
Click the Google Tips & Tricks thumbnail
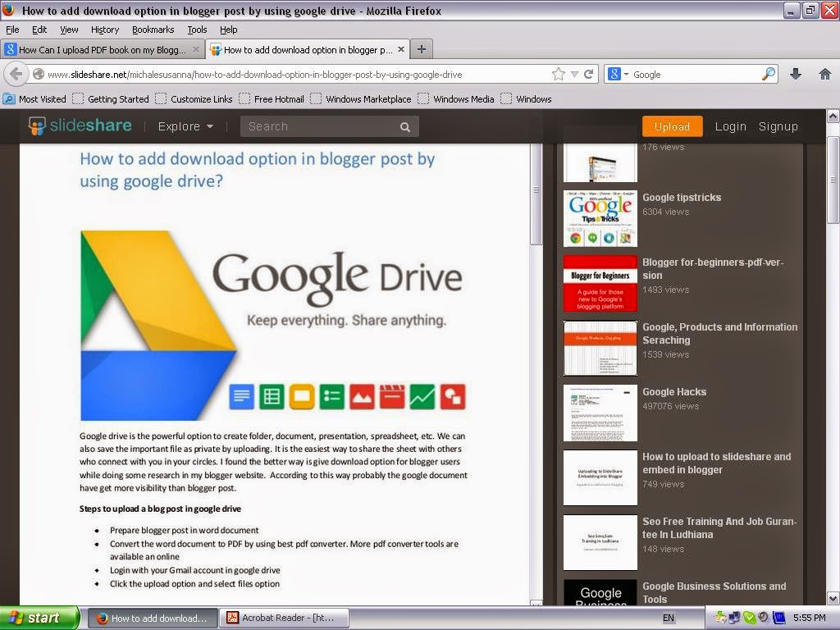pos(600,218)
